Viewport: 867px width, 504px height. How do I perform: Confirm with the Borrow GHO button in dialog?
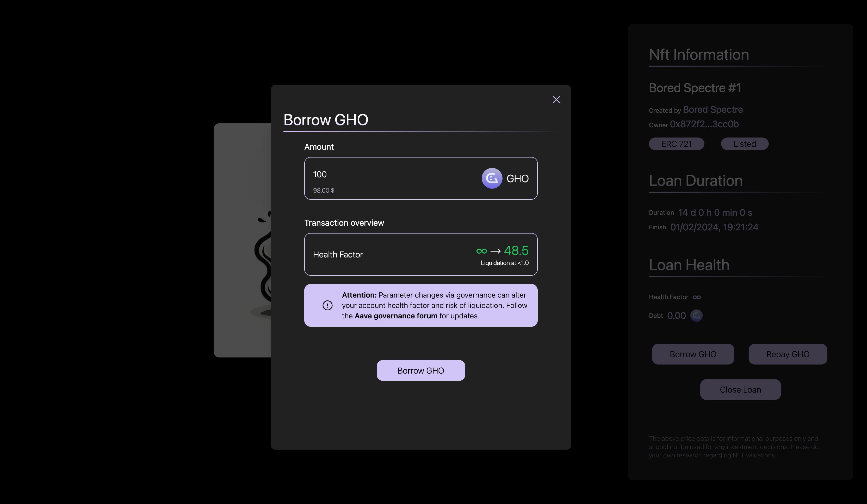click(x=421, y=370)
